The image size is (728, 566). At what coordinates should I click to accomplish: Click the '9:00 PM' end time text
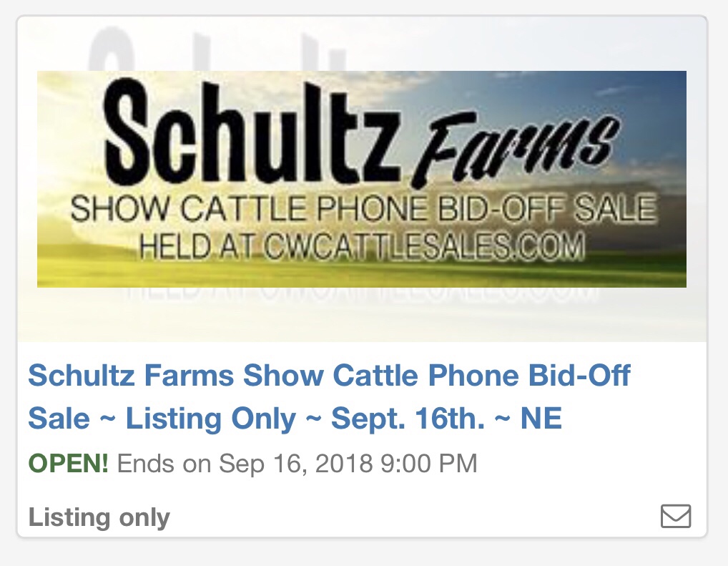pyautogui.click(x=428, y=463)
